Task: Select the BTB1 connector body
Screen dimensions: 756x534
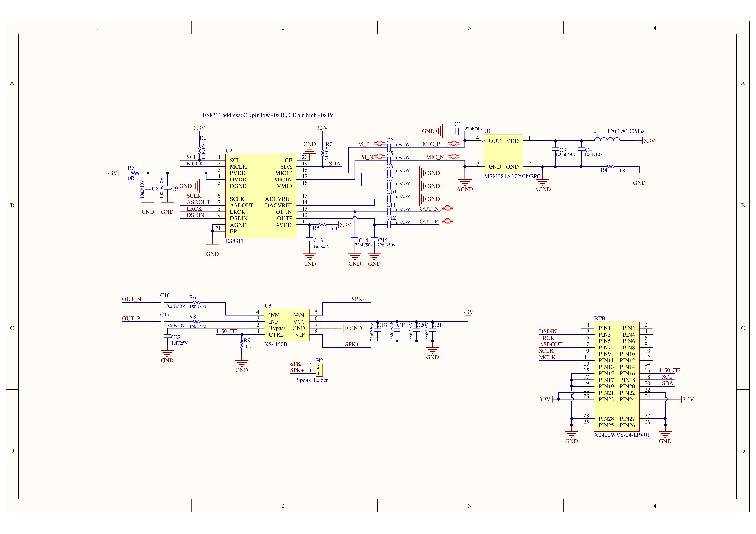Action: click(617, 377)
